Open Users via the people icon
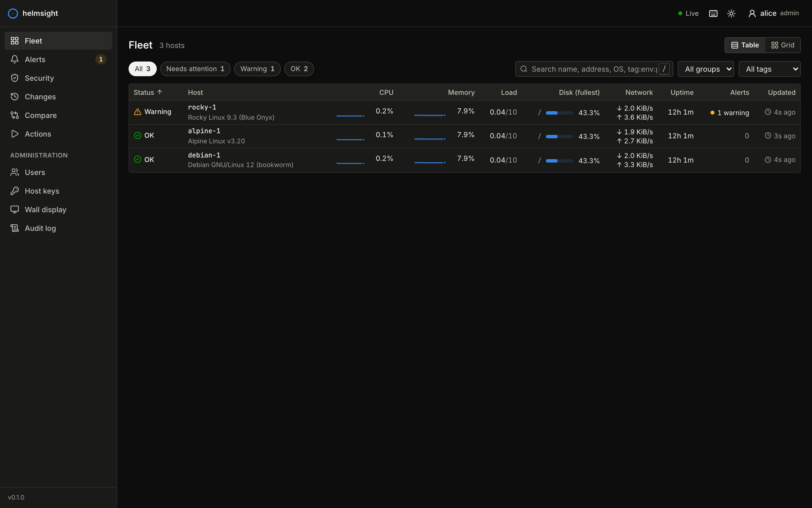Image resolution: width=812 pixels, height=508 pixels. 14,172
